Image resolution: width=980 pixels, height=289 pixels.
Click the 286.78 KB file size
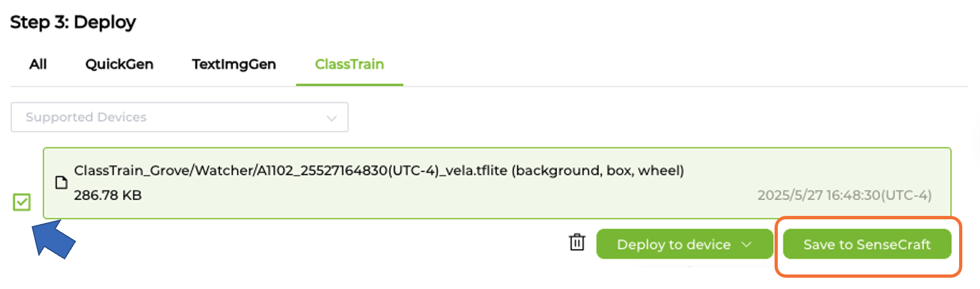coord(108,195)
